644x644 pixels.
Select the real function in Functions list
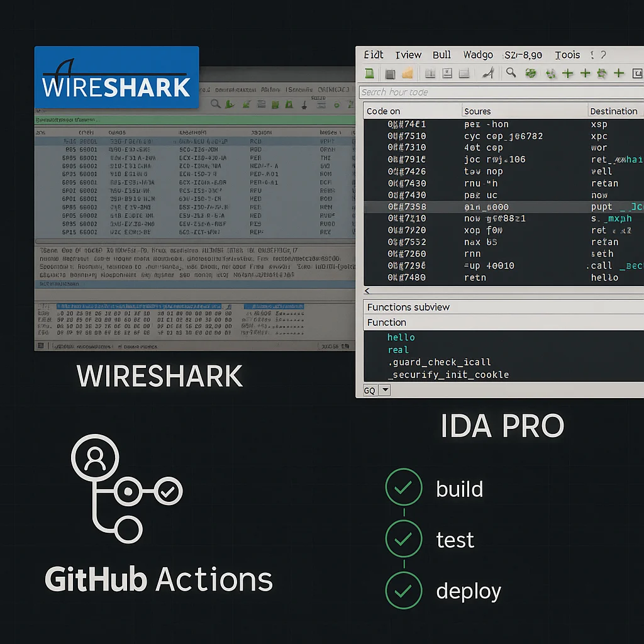398,350
